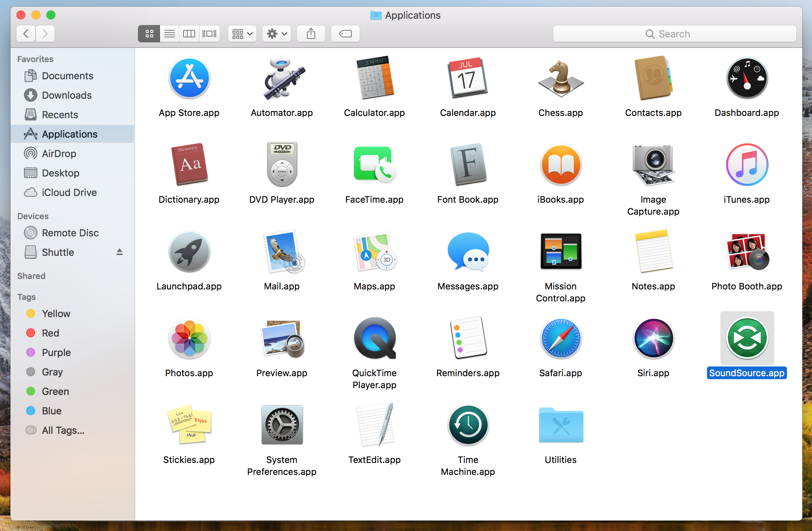Screen dimensions: 812x531
Task: Click the Siri app icon
Action: pyautogui.click(x=653, y=338)
